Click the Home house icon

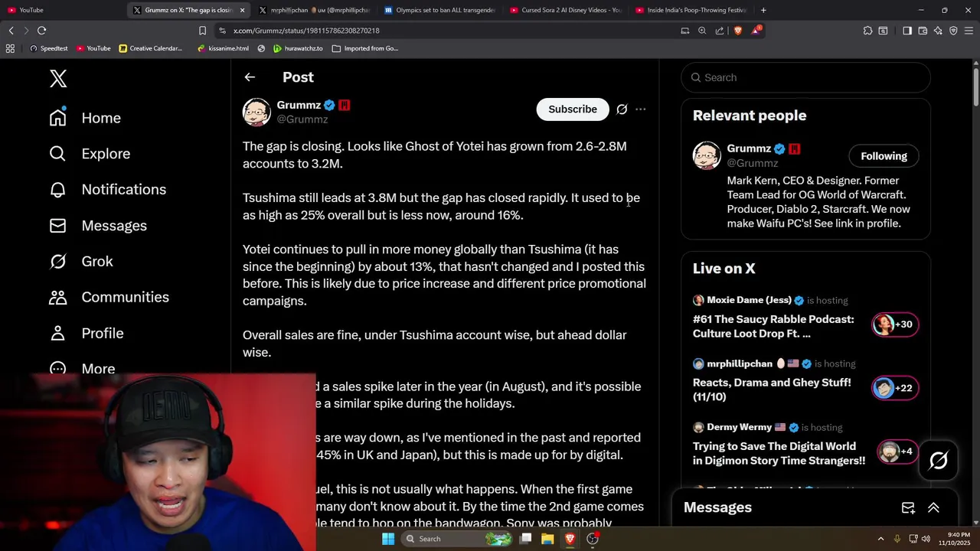(58, 117)
